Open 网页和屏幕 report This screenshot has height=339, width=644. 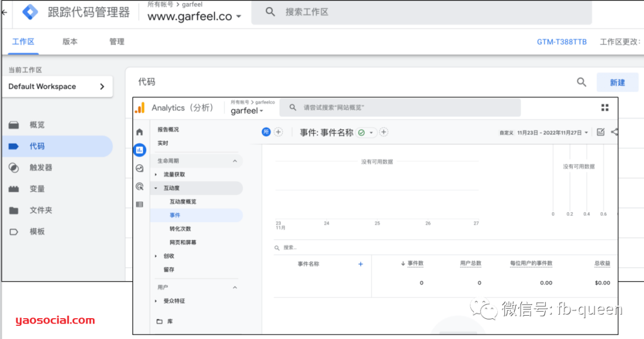tap(183, 242)
